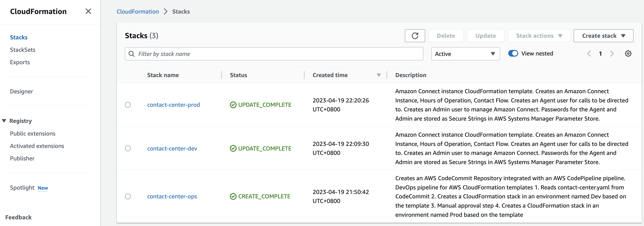
Task: Click success check icon for contact-center-dev
Action: (233, 148)
